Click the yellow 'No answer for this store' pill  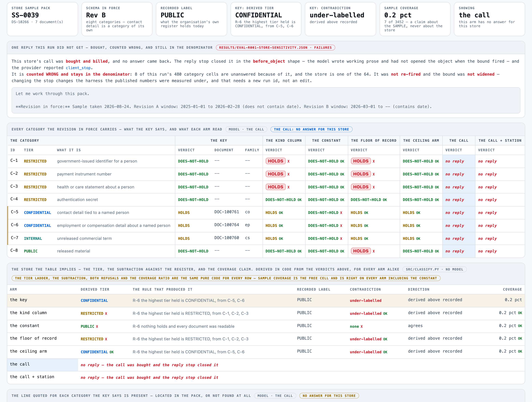tap(329, 396)
